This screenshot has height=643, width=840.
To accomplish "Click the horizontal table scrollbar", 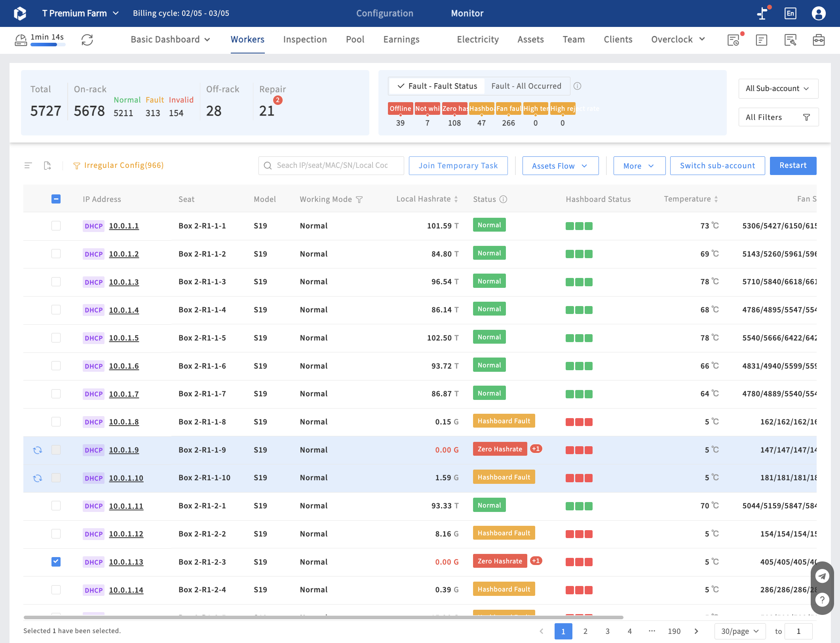I will tap(323, 617).
